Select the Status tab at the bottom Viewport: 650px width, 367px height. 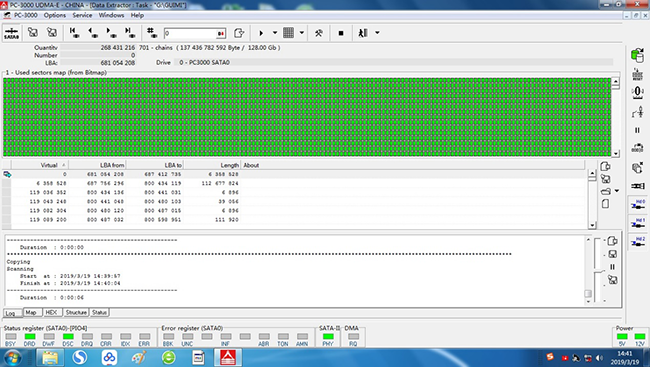click(99, 312)
